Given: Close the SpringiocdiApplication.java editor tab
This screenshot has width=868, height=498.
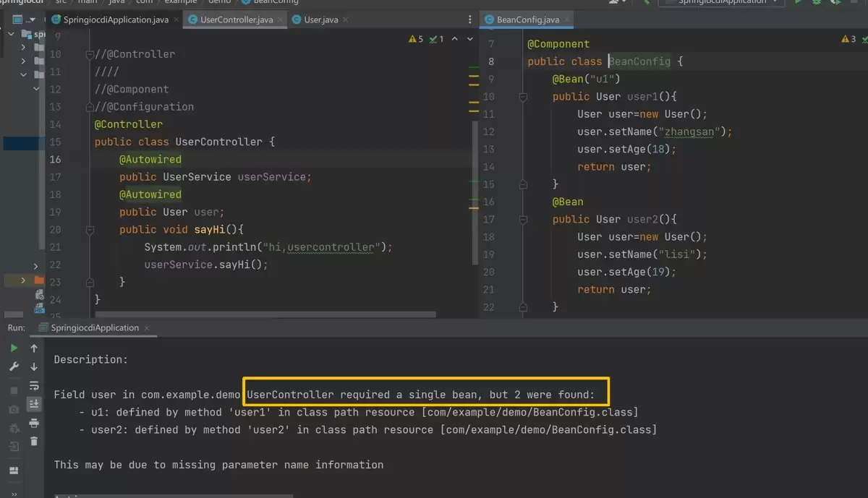Looking at the screenshot, I should [175, 20].
